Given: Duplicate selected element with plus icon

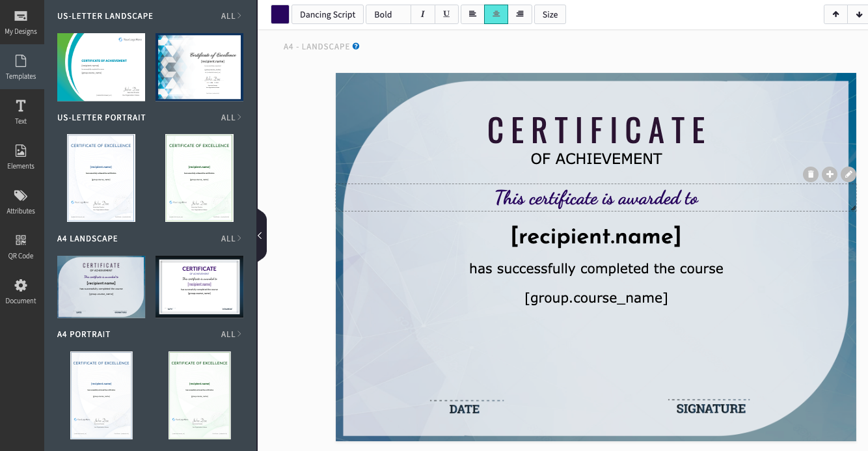Looking at the screenshot, I should [829, 174].
